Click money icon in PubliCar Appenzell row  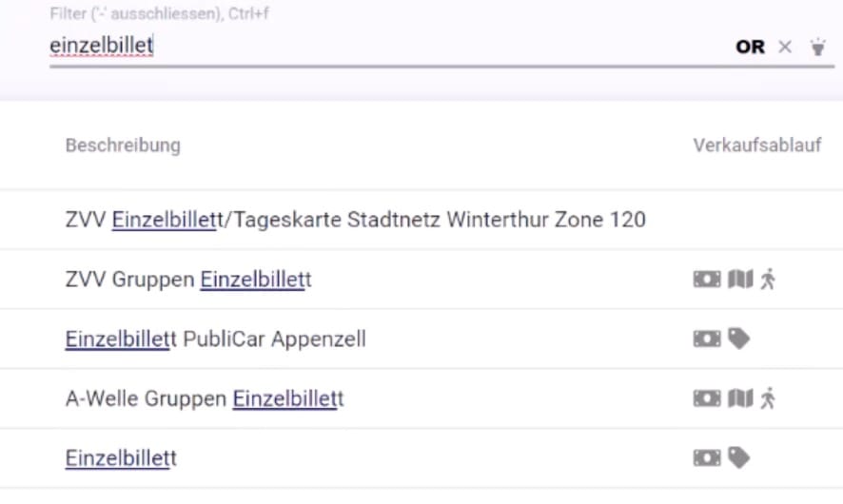tap(707, 339)
